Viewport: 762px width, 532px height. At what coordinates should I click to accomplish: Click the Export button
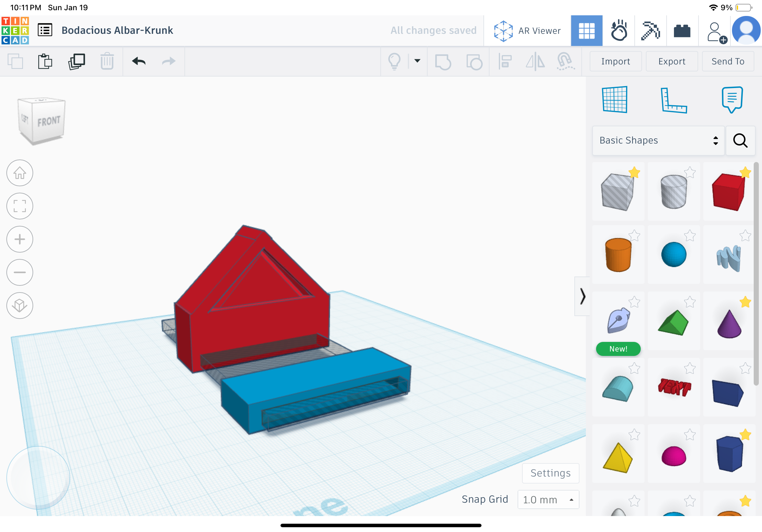click(x=672, y=61)
